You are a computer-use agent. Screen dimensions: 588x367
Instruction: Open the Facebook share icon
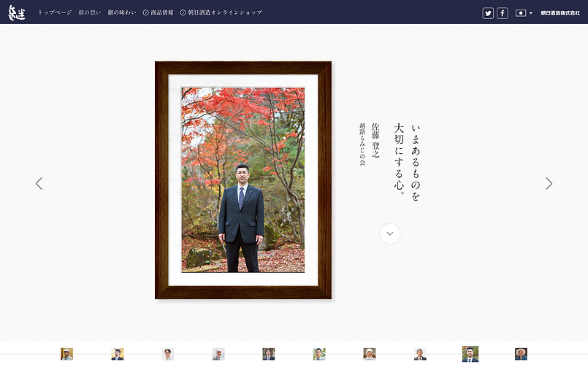[x=503, y=13]
